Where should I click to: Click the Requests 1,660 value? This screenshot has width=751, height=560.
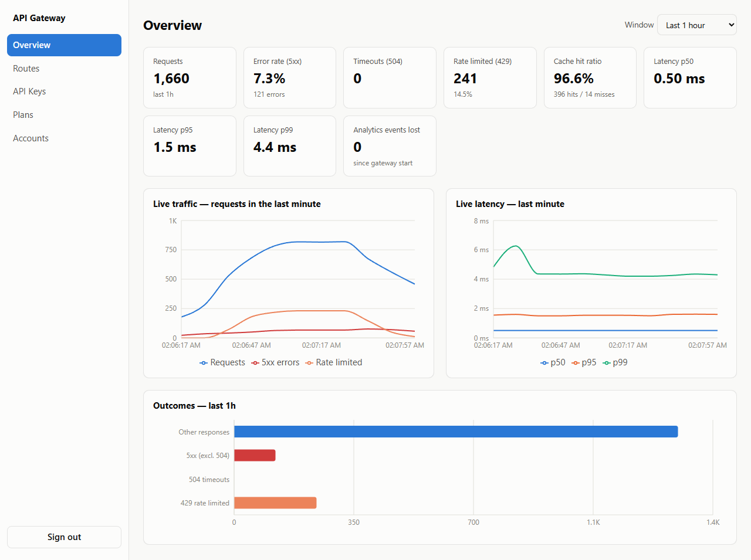click(x=171, y=79)
